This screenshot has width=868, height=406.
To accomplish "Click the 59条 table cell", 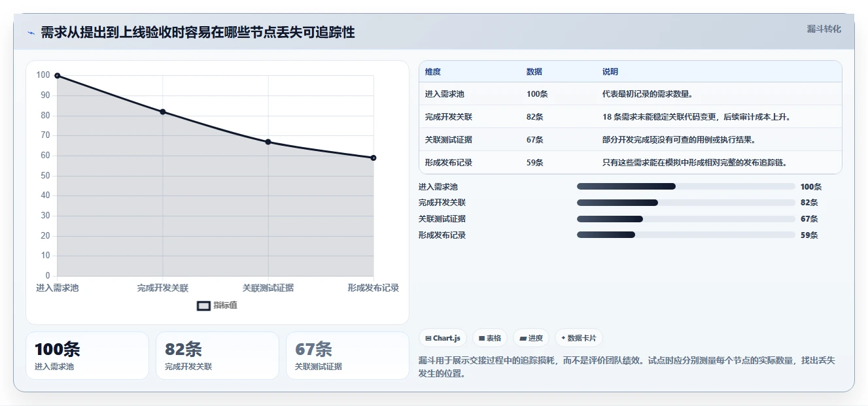I will [535, 163].
